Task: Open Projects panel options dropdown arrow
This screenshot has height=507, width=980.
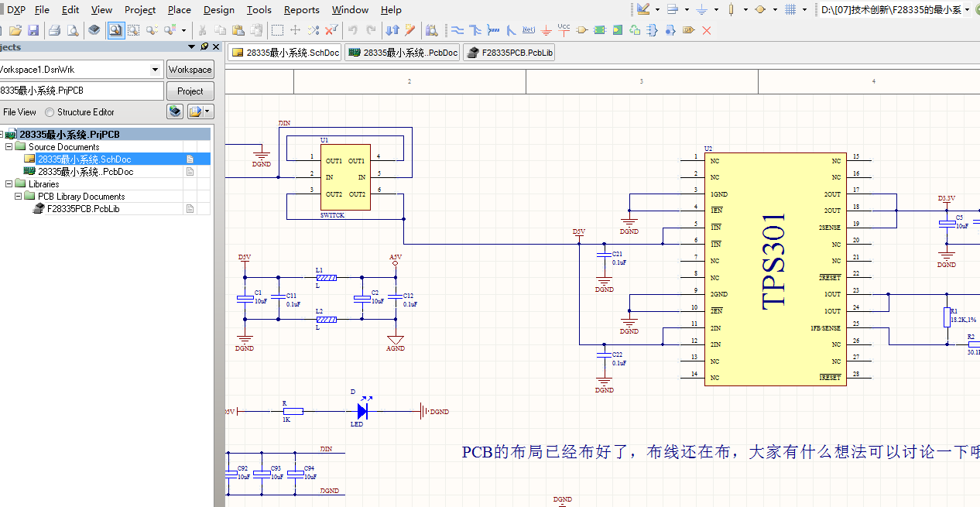Action: (x=192, y=46)
